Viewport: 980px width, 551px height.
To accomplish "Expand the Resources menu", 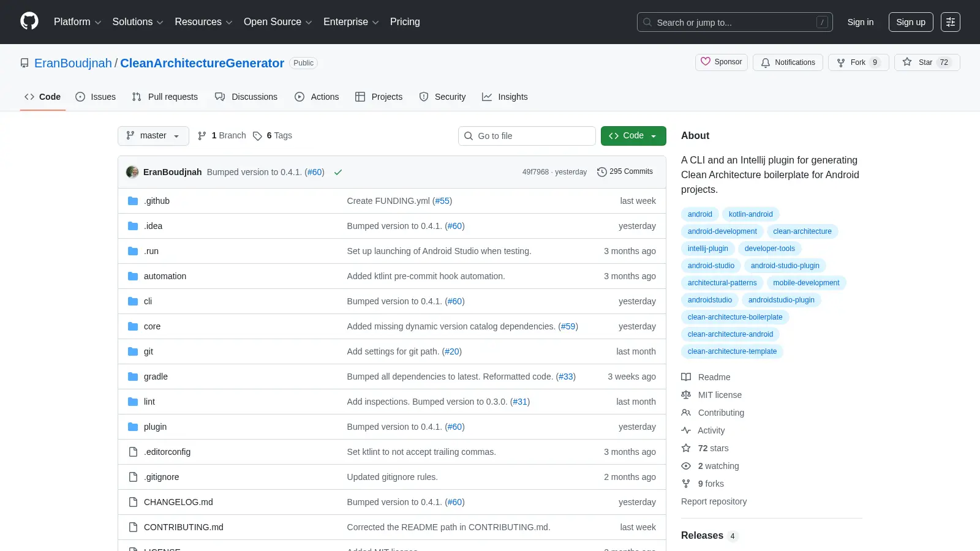I will click(x=203, y=22).
